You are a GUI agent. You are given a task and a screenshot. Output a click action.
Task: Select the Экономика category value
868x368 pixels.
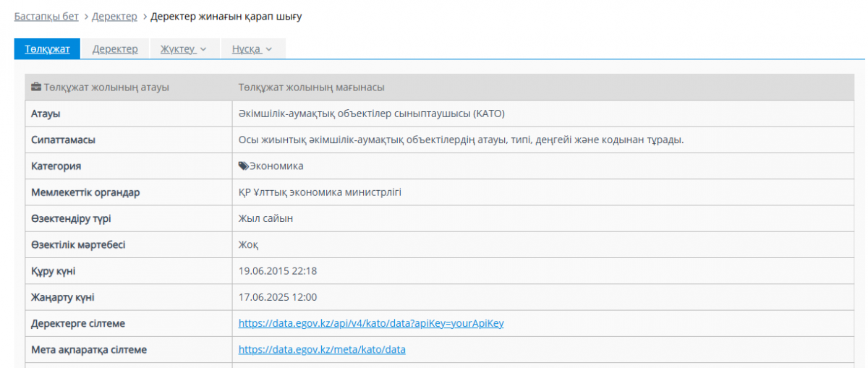tap(276, 166)
